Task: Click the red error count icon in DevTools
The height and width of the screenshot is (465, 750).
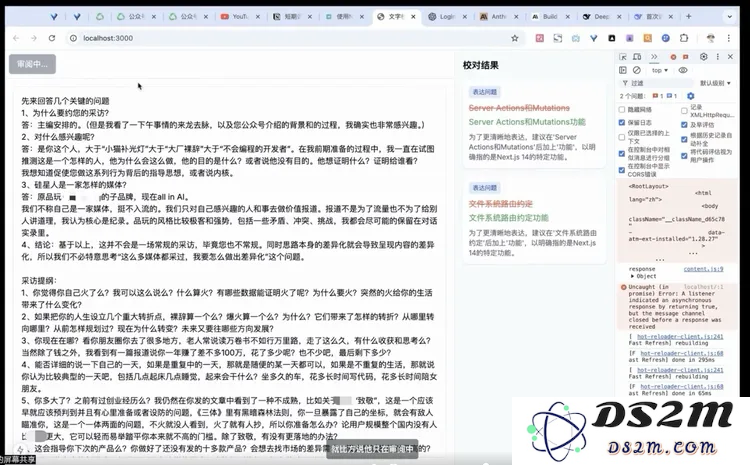Action: coord(673,57)
